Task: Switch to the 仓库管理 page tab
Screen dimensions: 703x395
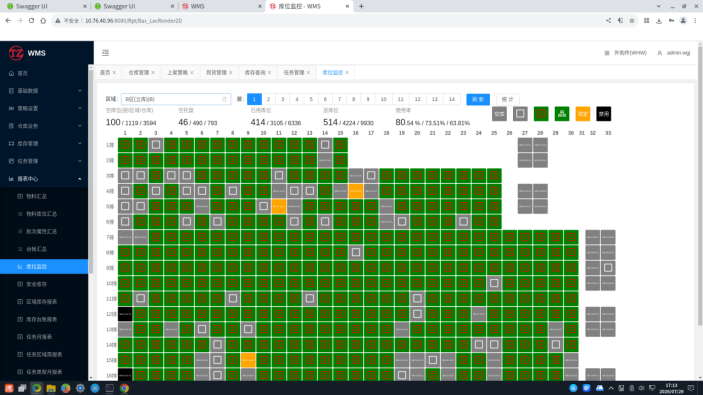Action: click(x=139, y=73)
